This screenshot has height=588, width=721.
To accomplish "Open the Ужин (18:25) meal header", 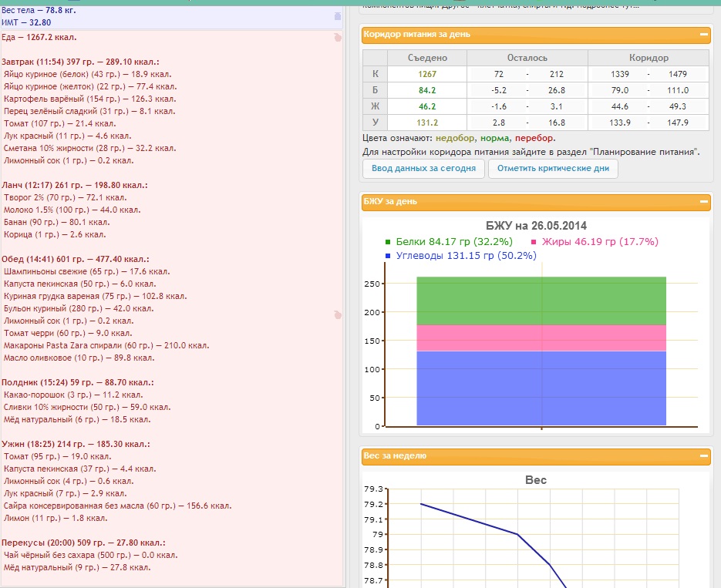I will point(76,445).
